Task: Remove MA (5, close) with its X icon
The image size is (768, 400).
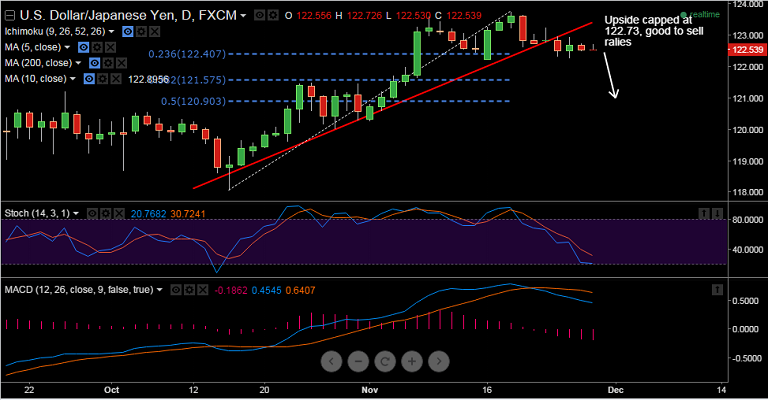Action: click(111, 47)
